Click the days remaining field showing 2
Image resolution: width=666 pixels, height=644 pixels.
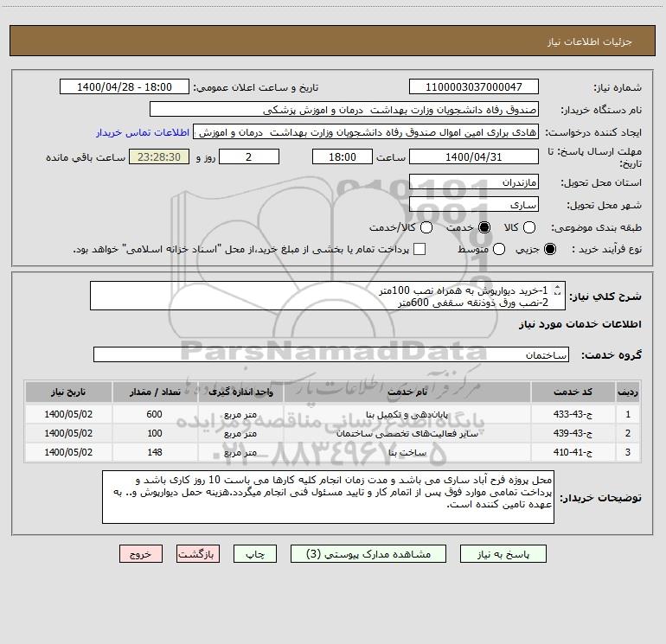coord(249,156)
